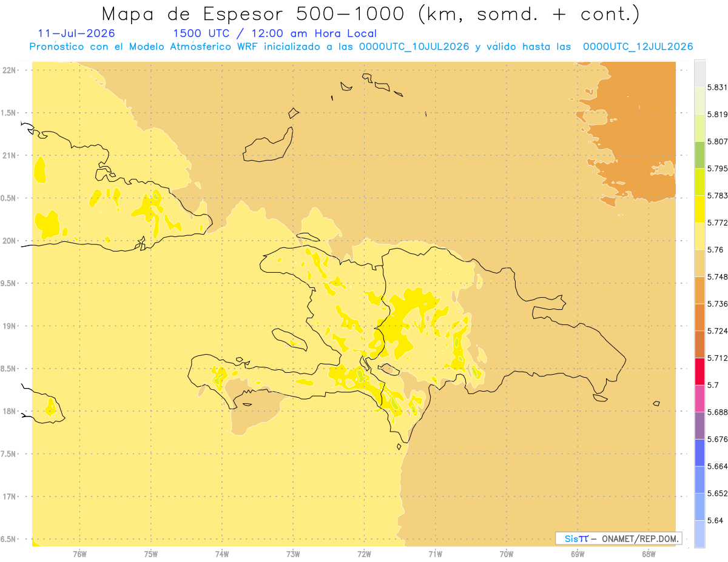This screenshot has height=562, width=728.
Task: Click the legend value '5.819'
Action: (717, 115)
